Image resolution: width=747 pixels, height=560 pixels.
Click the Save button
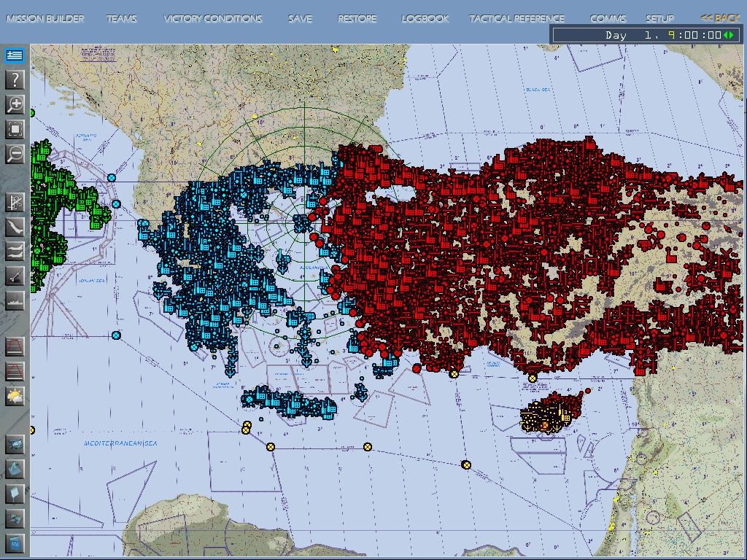[x=300, y=18]
